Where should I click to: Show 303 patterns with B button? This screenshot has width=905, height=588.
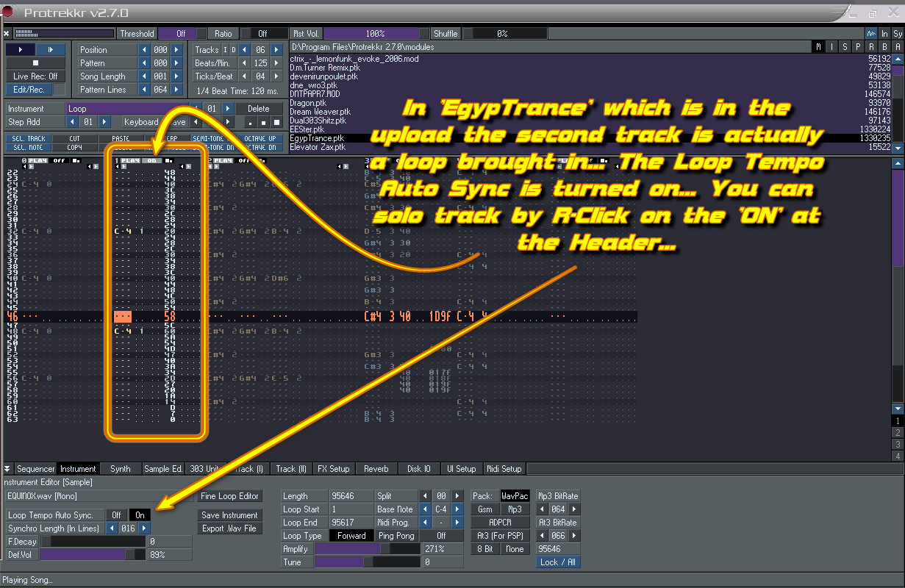(885, 47)
